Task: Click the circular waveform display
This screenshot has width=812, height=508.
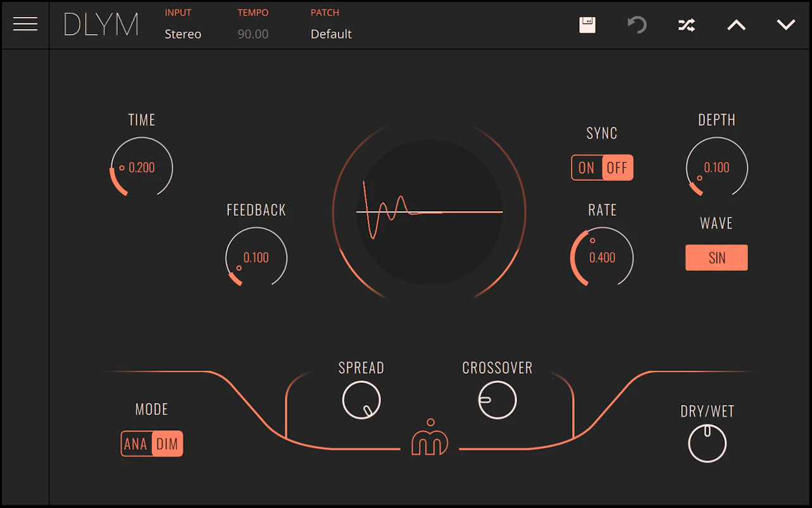Action: (430, 212)
